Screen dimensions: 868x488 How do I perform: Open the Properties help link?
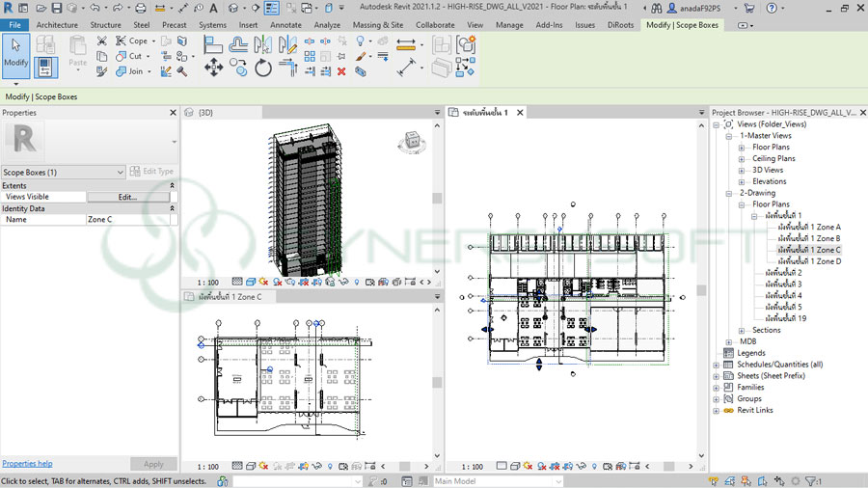coord(28,464)
